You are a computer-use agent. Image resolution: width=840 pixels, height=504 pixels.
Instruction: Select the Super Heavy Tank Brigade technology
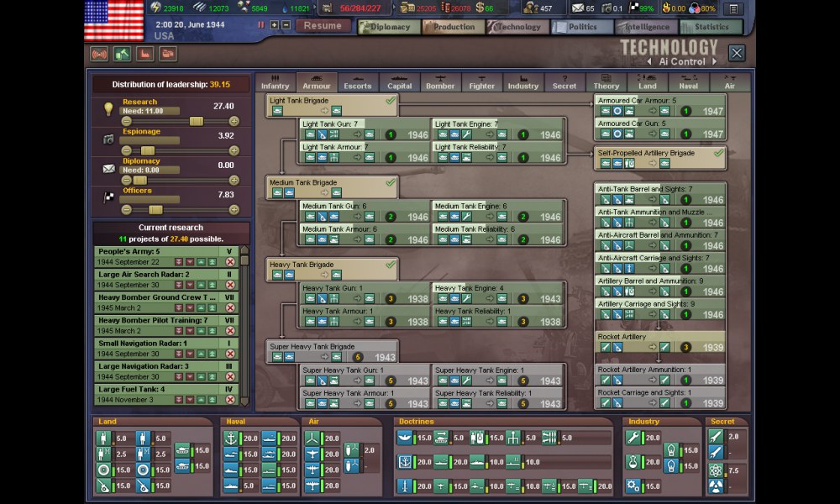point(332,351)
